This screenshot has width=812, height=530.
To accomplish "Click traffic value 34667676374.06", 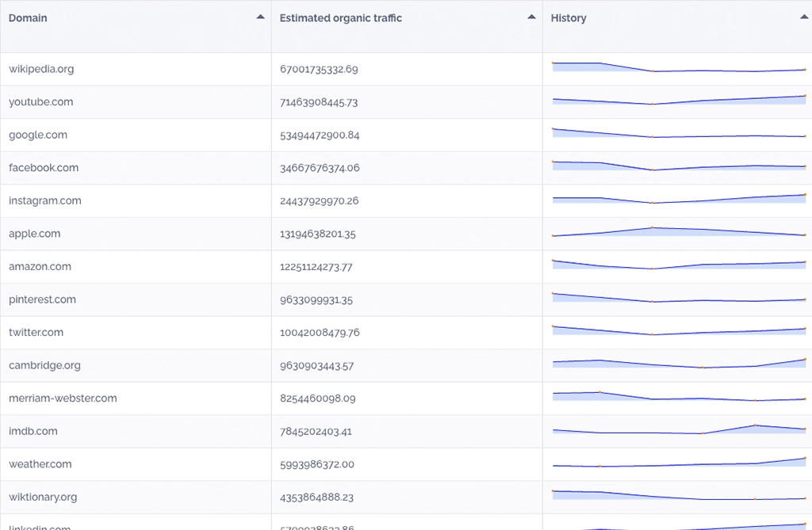I will (x=320, y=168).
